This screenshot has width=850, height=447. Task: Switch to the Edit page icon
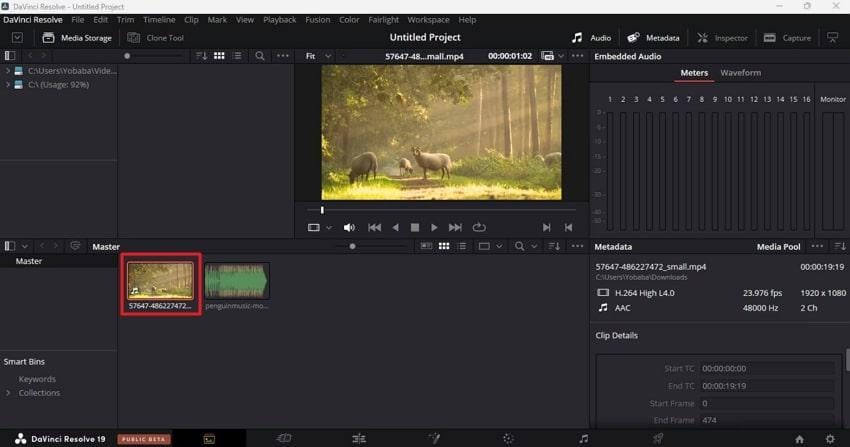point(359,439)
